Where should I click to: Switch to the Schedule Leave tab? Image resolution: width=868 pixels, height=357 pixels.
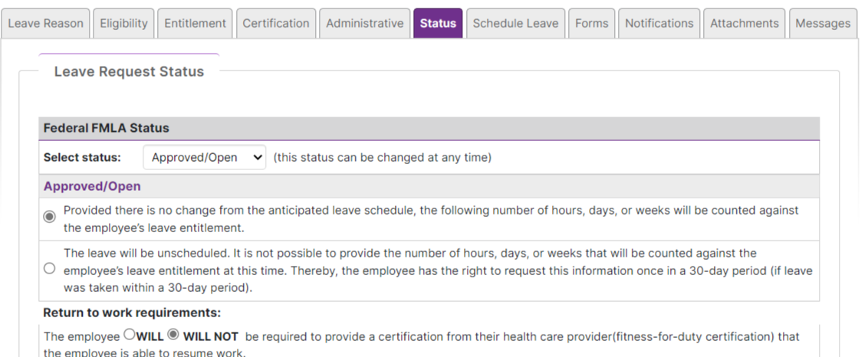pos(515,24)
